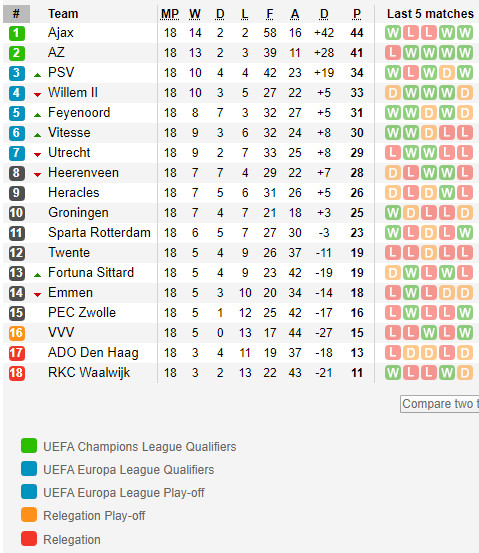Click Twente's D result badge
This screenshot has width=479, height=553.
[x=429, y=253]
